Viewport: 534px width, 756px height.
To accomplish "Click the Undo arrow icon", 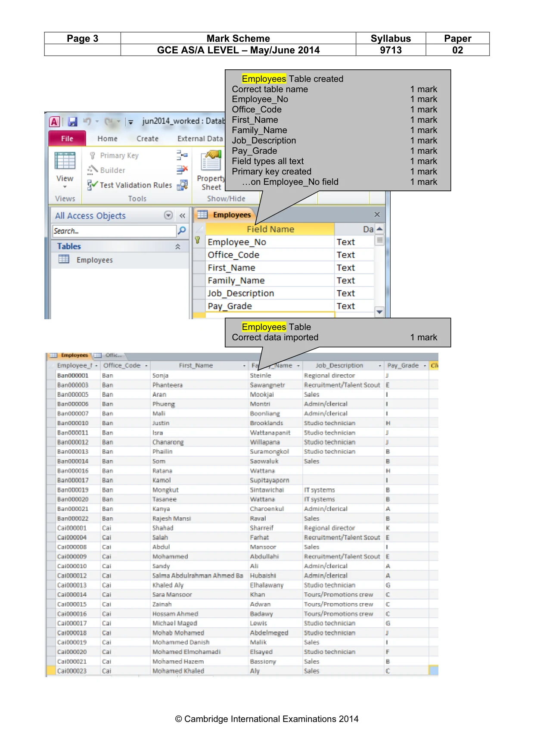I will (x=87, y=121).
